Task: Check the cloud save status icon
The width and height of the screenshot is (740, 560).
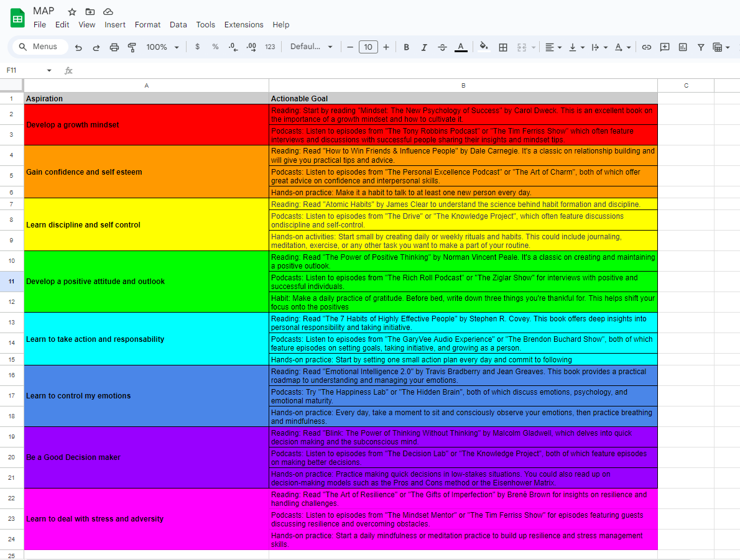Action: 108,12
